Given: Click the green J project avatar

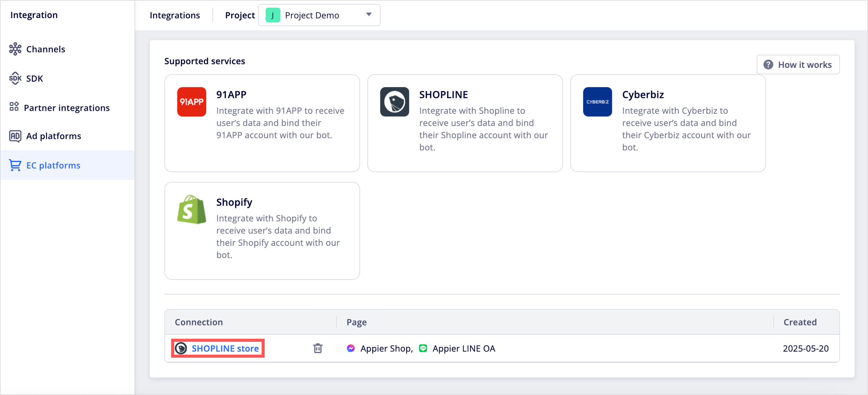Looking at the screenshot, I should [x=273, y=15].
